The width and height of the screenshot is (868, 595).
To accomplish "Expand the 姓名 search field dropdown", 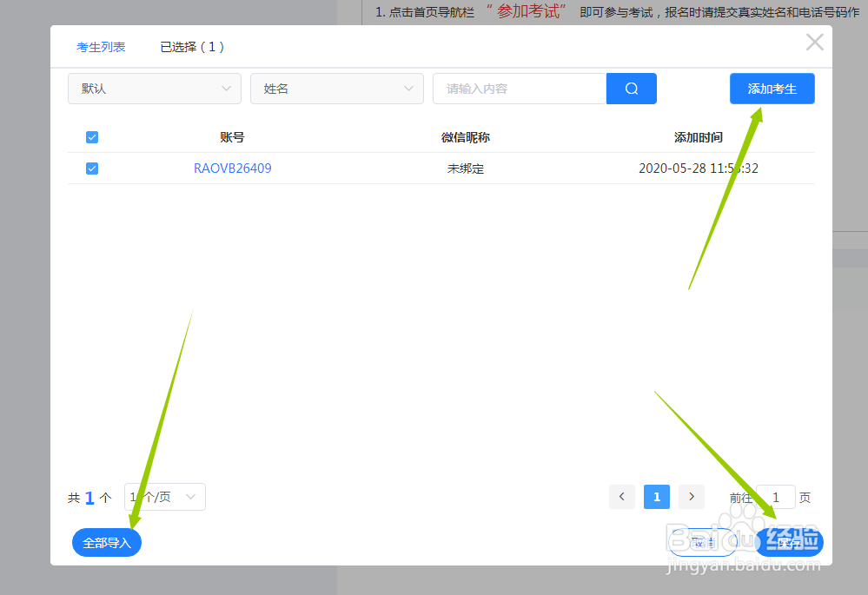I will (336, 88).
